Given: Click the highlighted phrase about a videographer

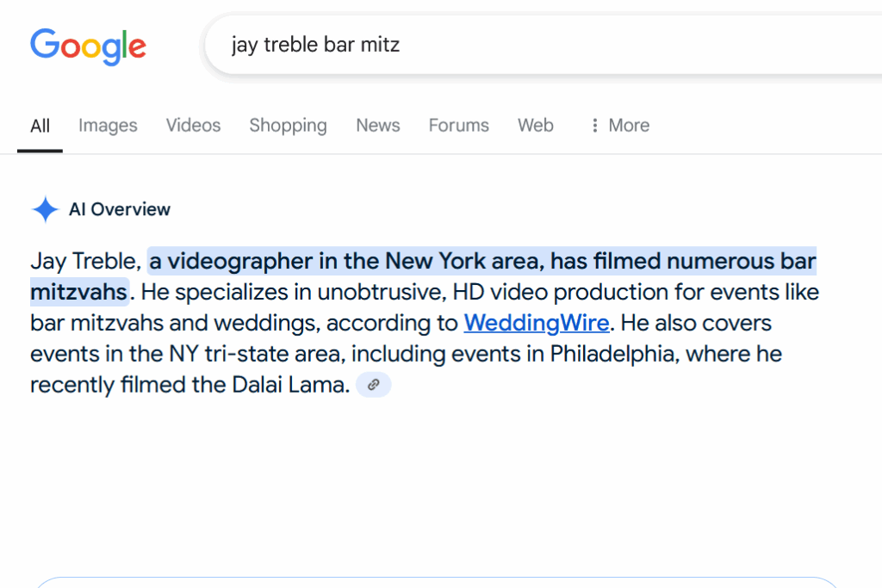Looking at the screenshot, I should 482,261.
